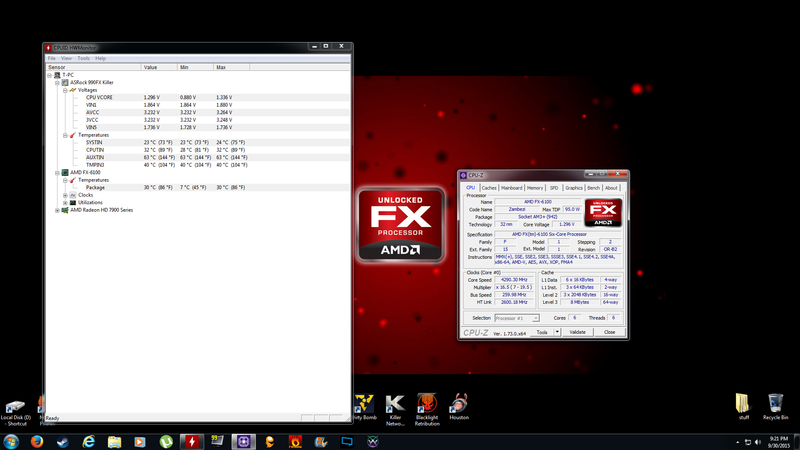Open the File menu in HWMonitor
Screen dimensions: 800x450
pyautogui.click(x=52, y=59)
